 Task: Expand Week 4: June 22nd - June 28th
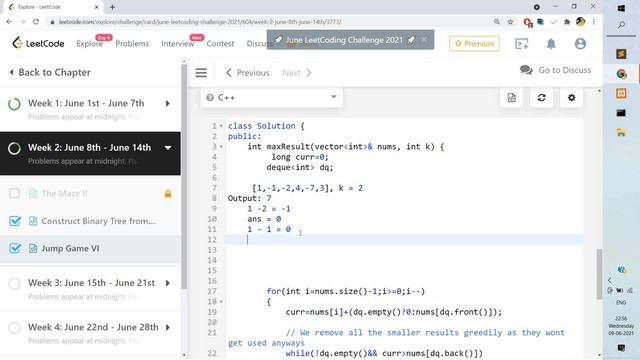point(168,327)
